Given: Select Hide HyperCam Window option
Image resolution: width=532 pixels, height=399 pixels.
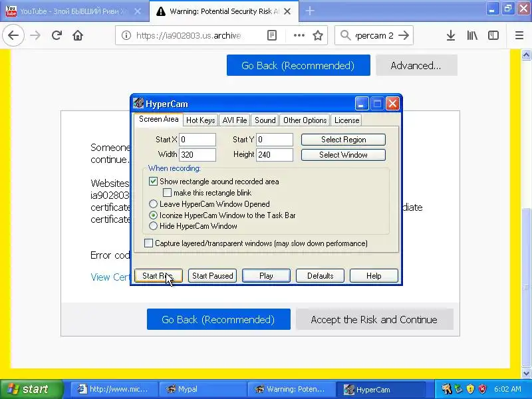Looking at the screenshot, I should click(153, 226).
